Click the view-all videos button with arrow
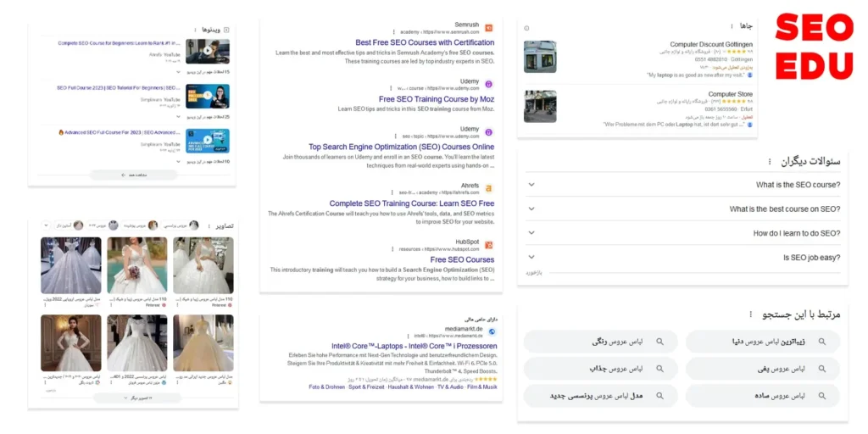The width and height of the screenshot is (868, 434). click(x=133, y=175)
